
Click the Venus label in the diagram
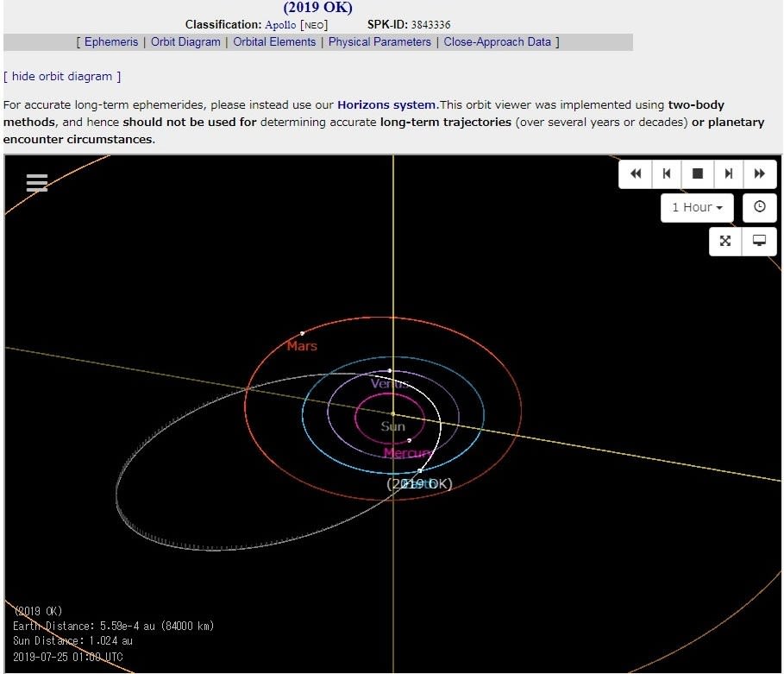(x=390, y=384)
